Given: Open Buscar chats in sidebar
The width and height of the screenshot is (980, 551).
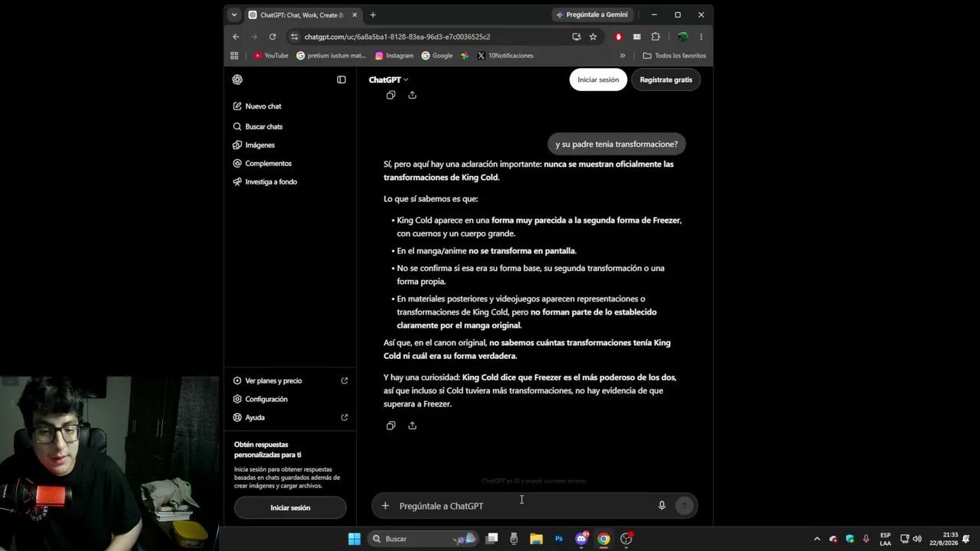Looking at the screenshot, I should 290,126.
